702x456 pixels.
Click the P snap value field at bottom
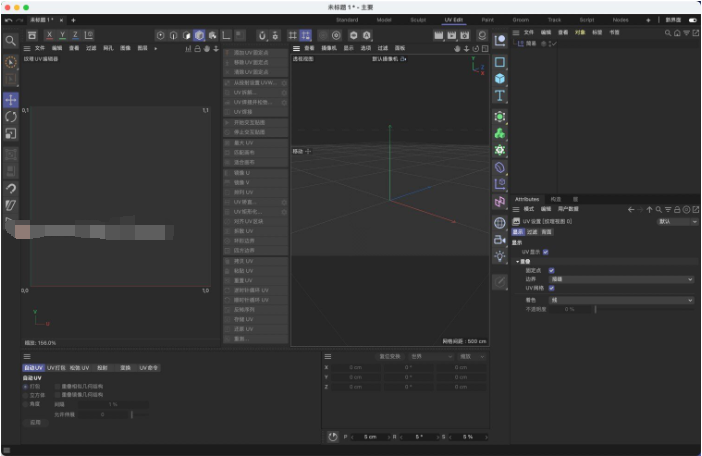[370, 437]
